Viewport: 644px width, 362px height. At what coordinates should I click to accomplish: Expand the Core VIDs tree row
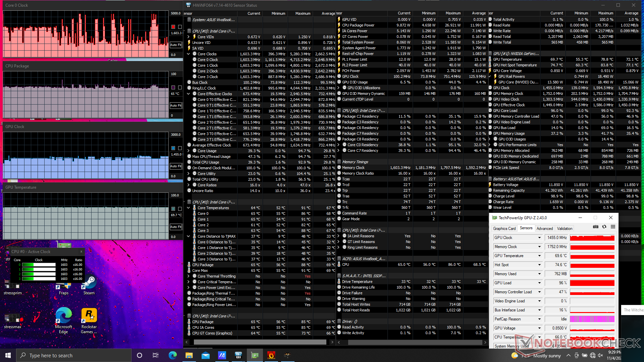[x=189, y=37]
